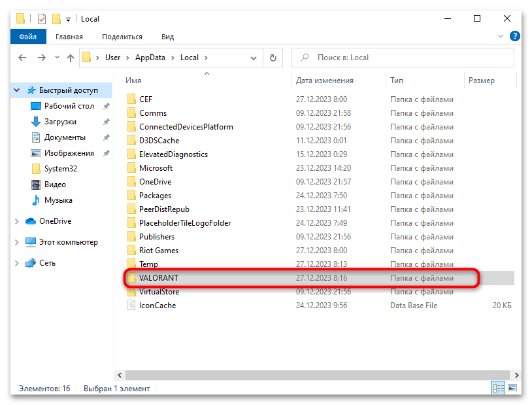Switch to details view in status bar

[x=499, y=388]
